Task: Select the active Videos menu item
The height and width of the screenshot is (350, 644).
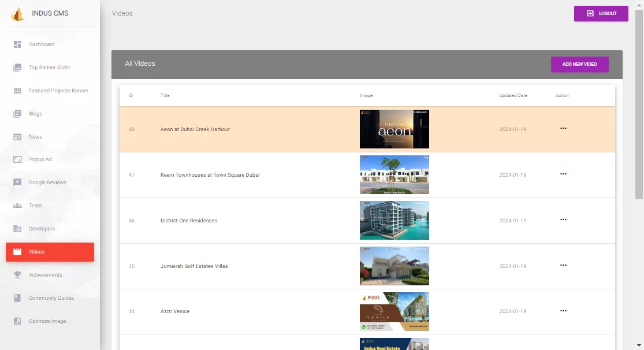Action: point(50,252)
